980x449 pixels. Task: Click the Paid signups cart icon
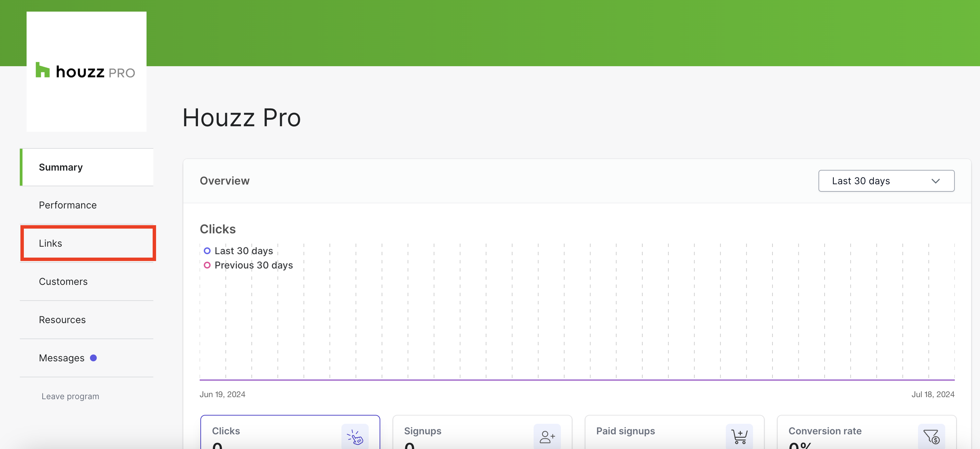739,436
